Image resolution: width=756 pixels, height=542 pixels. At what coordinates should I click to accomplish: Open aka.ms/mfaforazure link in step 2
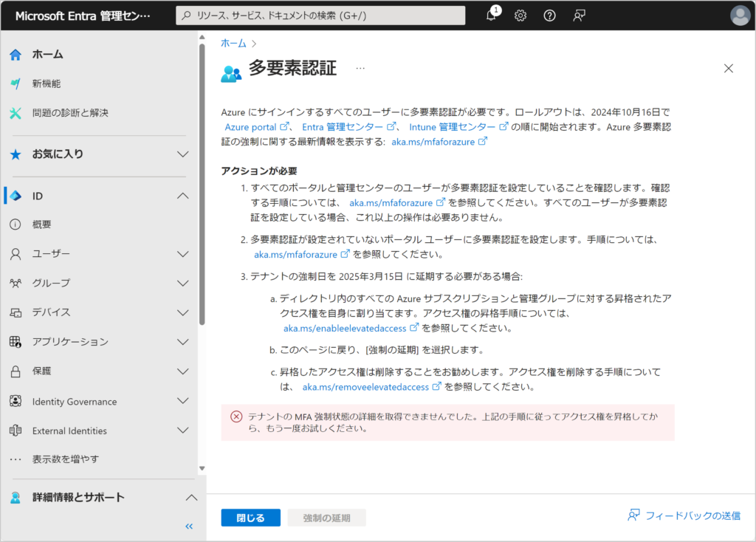pyautogui.click(x=301, y=255)
